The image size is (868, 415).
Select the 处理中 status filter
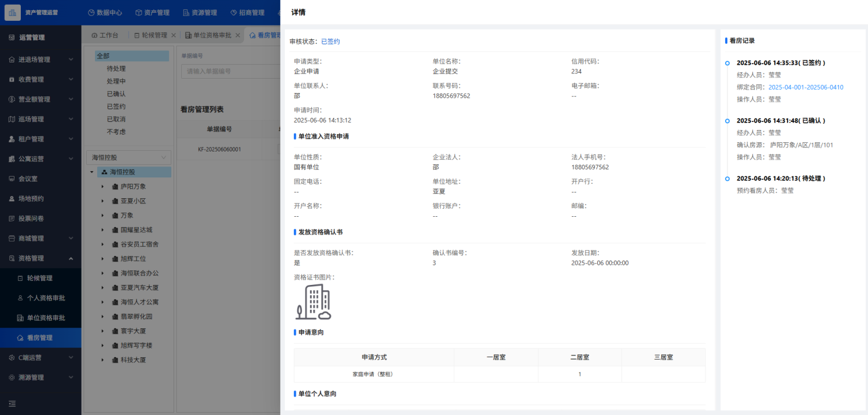(116, 81)
